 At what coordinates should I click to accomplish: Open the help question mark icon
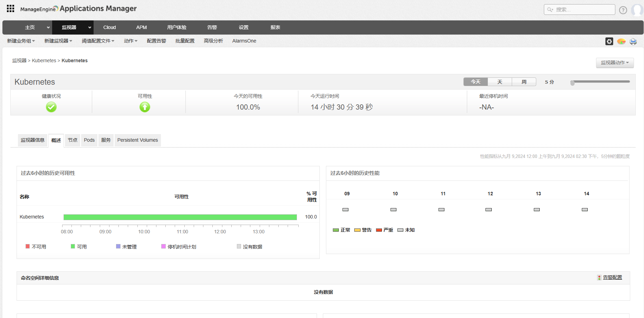623,10
